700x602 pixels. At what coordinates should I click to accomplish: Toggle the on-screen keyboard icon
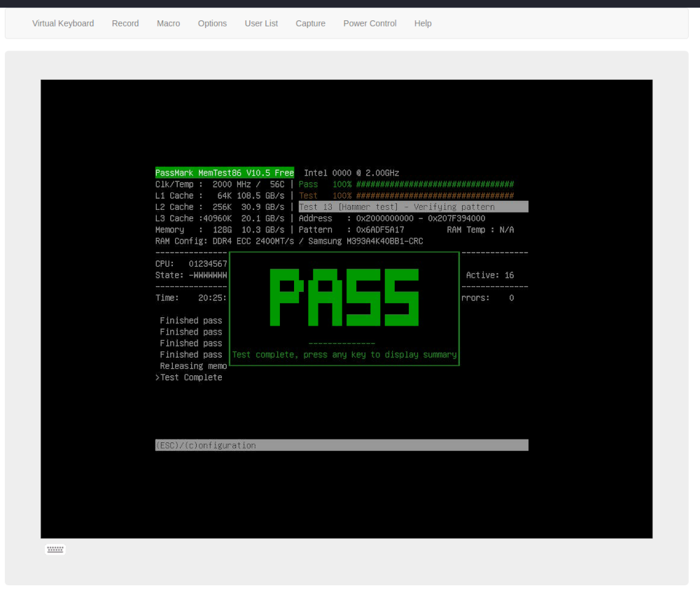pyautogui.click(x=55, y=549)
